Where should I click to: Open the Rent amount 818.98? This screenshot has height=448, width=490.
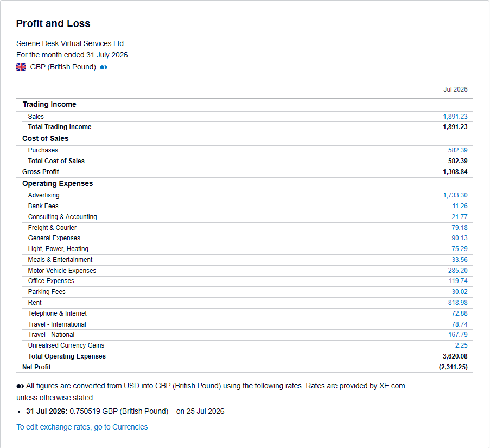click(x=457, y=303)
